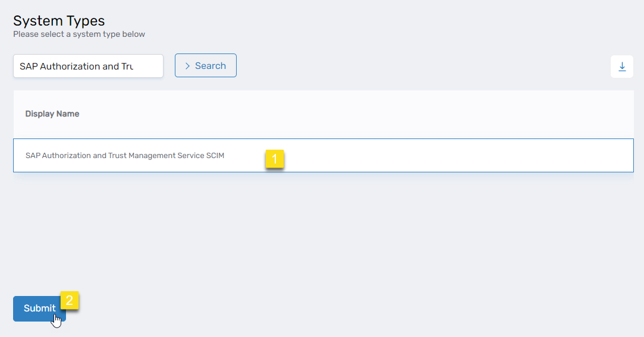Click the chevron arrow inside Search button

point(187,66)
